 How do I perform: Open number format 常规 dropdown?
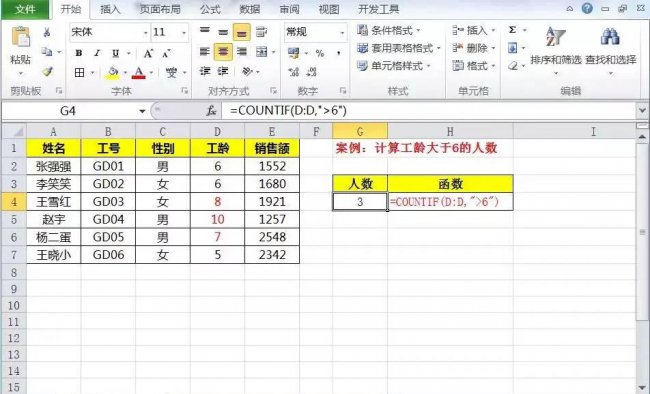[x=342, y=32]
